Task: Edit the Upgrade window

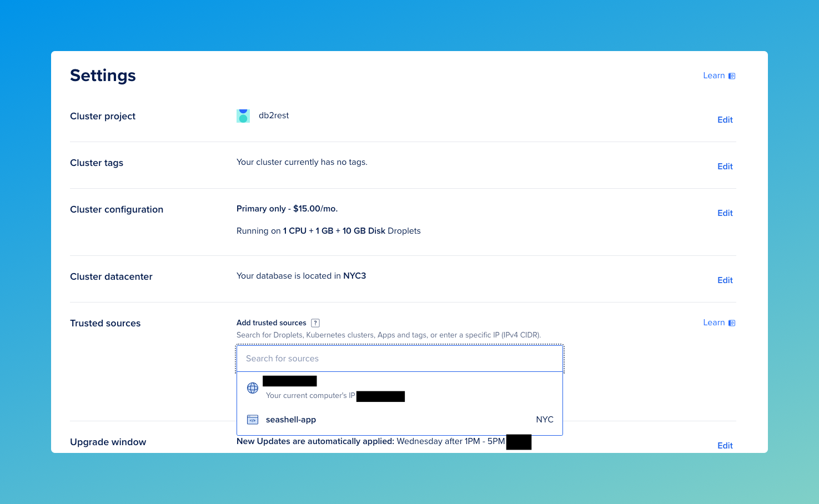Action: [725, 445]
